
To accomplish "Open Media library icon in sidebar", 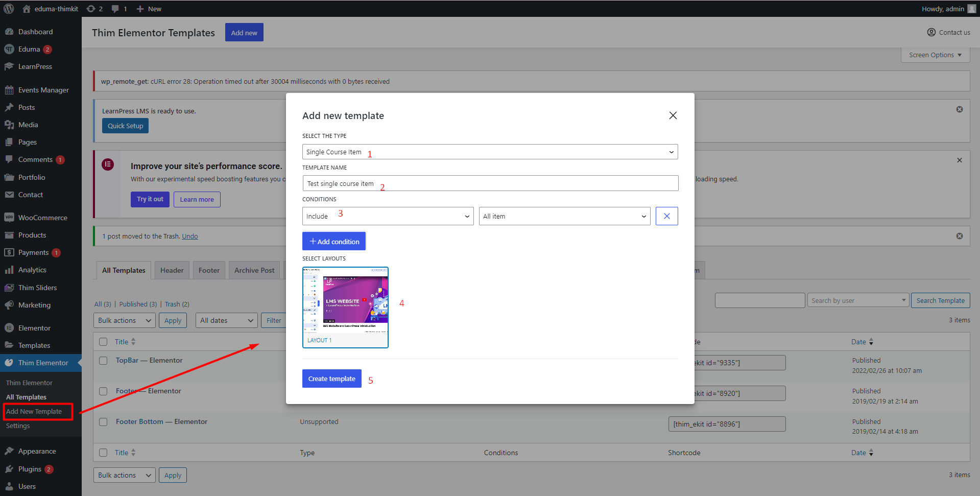I will click(9, 125).
